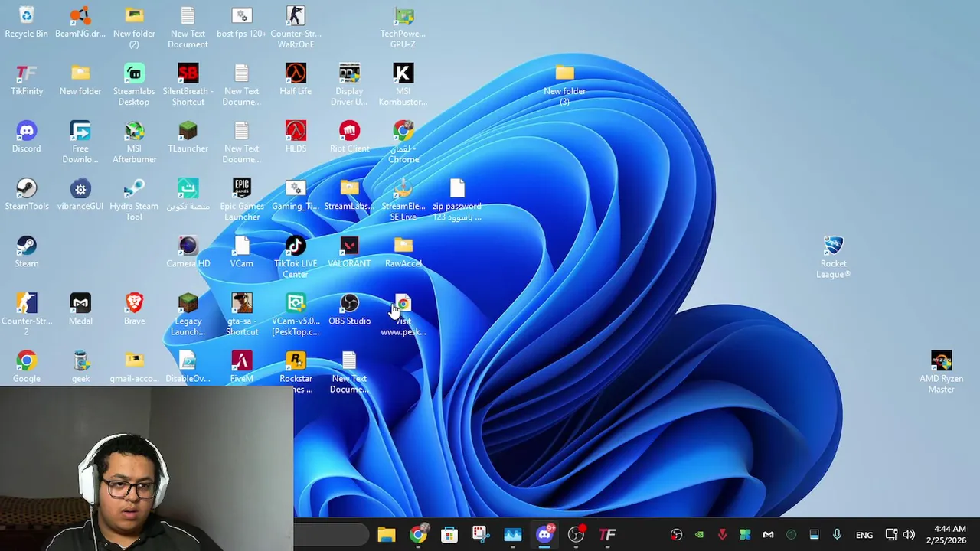Open the TLauncher desktop icon
The height and width of the screenshot is (551, 980).
click(188, 137)
